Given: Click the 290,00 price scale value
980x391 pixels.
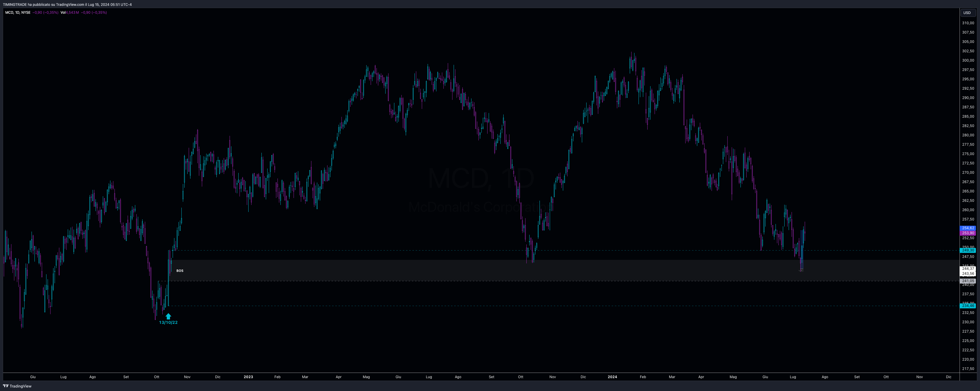Looking at the screenshot, I should [968, 98].
